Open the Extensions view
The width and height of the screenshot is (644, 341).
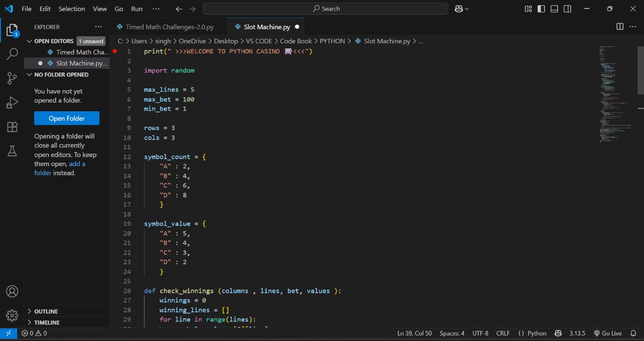click(12, 127)
